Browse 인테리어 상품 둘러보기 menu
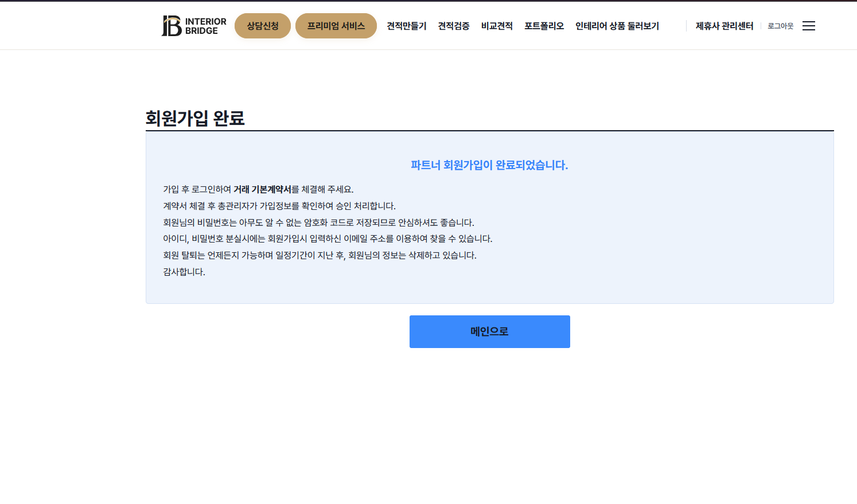 617,26
